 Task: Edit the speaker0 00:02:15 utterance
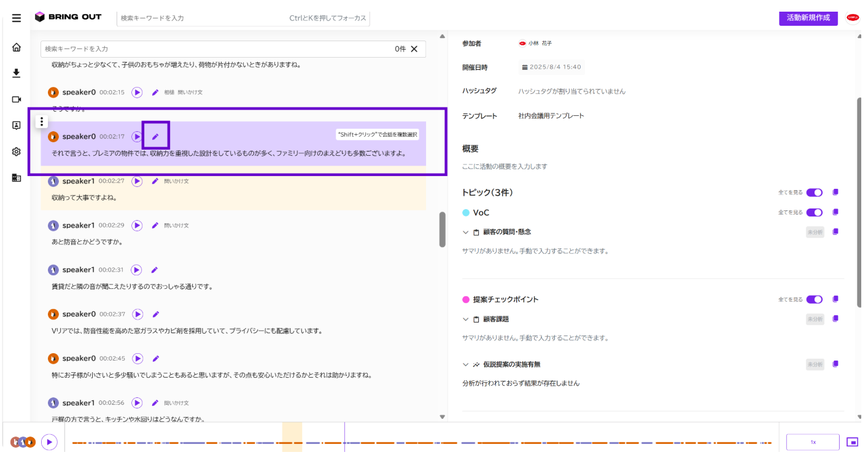point(155,92)
